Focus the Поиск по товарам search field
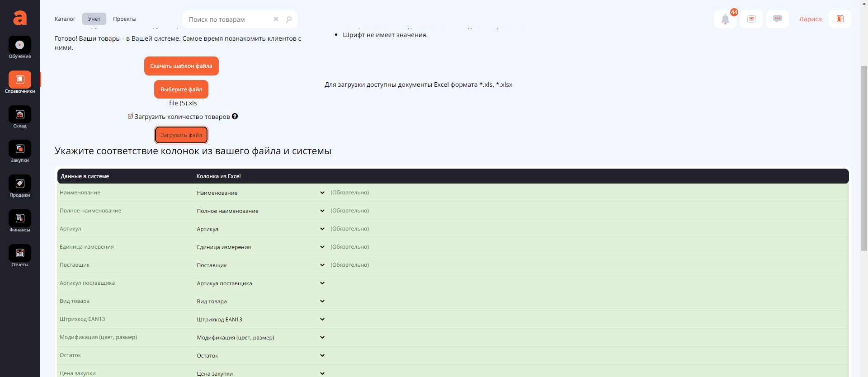This screenshot has height=377, width=868. click(x=228, y=19)
